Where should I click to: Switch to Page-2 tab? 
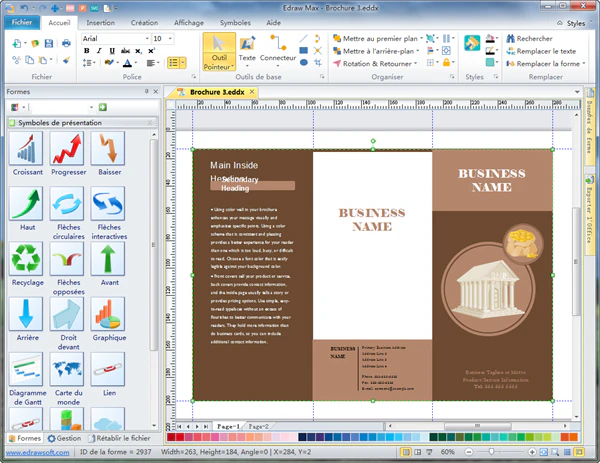[258, 426]
